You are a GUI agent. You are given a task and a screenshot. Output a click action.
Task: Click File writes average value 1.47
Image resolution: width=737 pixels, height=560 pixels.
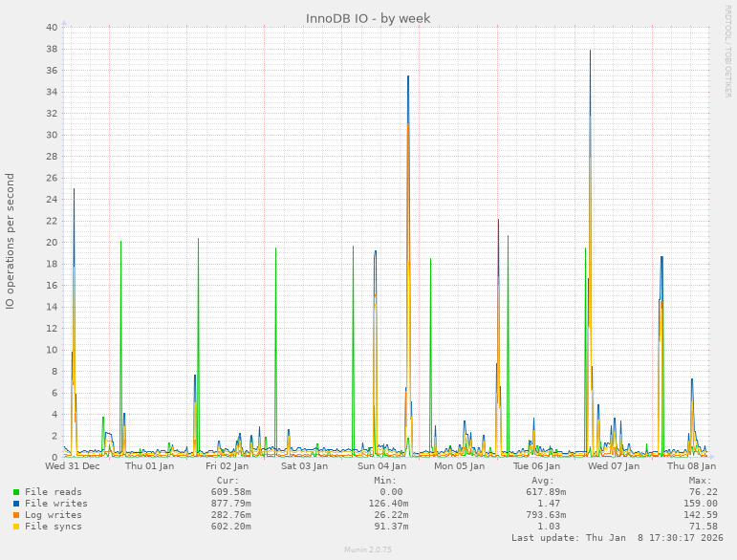click(x=549, y=504)
